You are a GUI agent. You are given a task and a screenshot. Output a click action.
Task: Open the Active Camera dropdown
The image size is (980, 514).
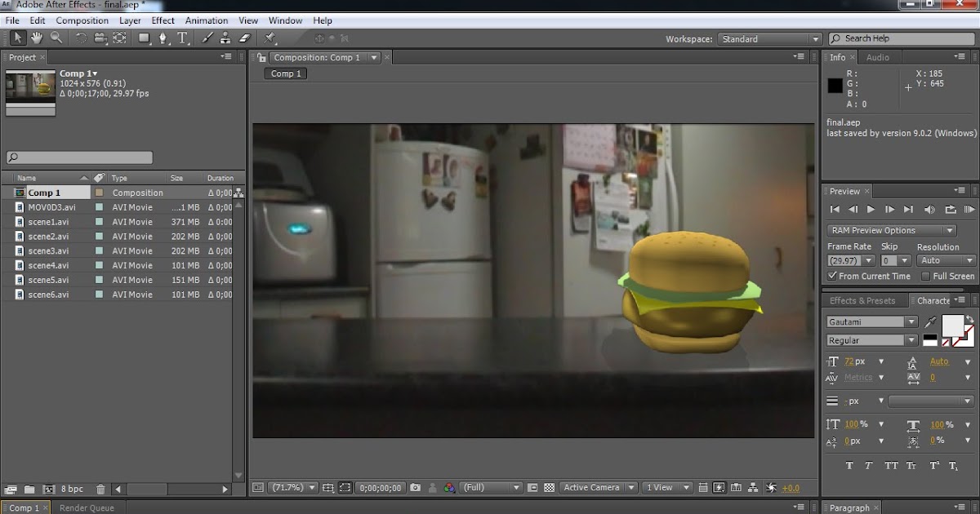click(599, 488)
